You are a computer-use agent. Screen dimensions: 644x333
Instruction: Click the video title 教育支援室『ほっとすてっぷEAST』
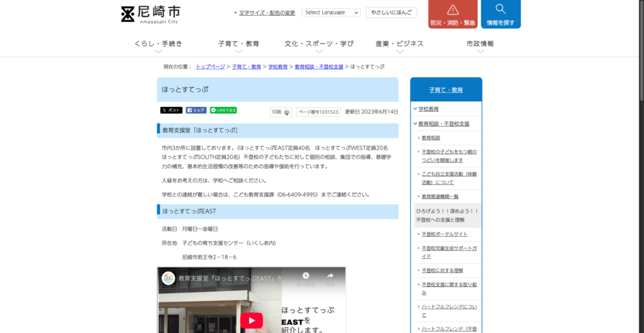click(x=231, y=278)
